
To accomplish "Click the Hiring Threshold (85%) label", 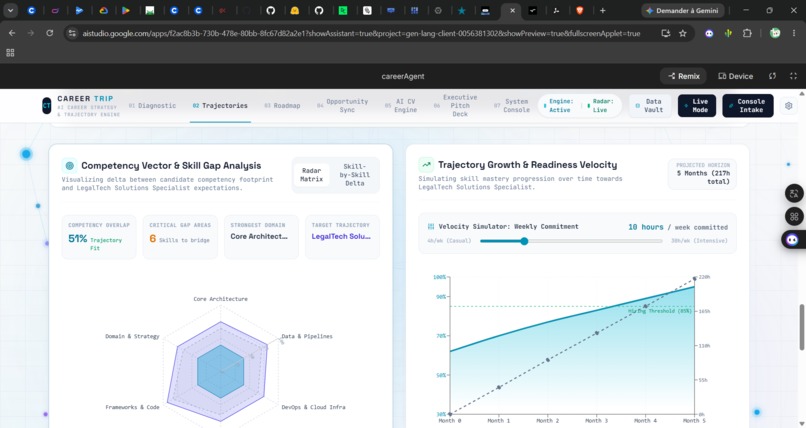I will pyautogui.click(x=660, y=311).
